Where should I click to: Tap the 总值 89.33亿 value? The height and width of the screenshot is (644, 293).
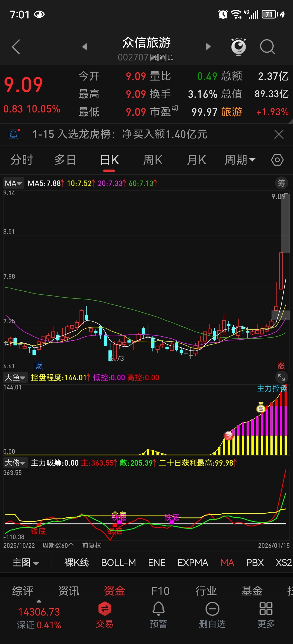coord(272,94)
